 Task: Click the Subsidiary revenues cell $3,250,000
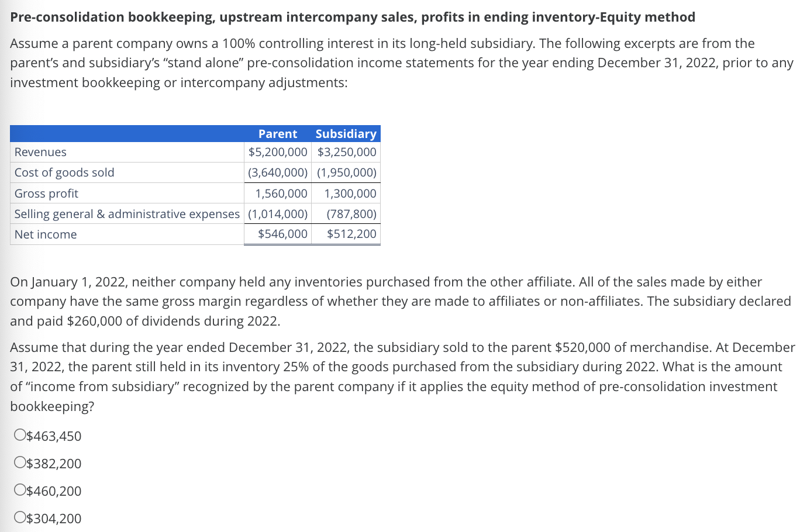click(x=347, y=152)
